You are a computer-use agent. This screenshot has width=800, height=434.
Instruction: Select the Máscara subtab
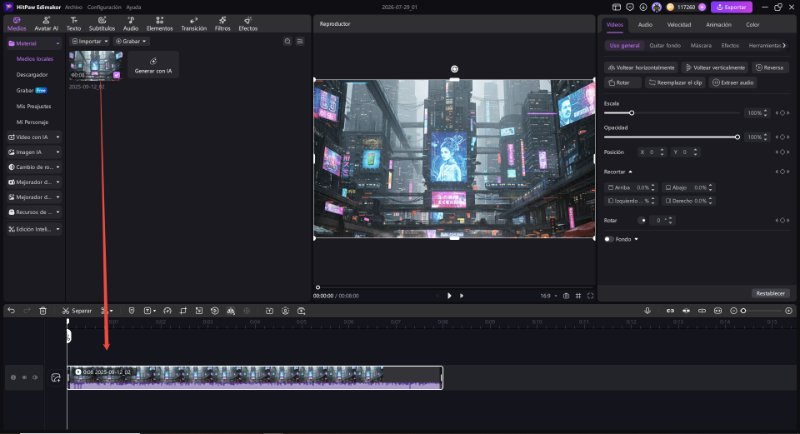pyautogui.click(x=701, y=45)
